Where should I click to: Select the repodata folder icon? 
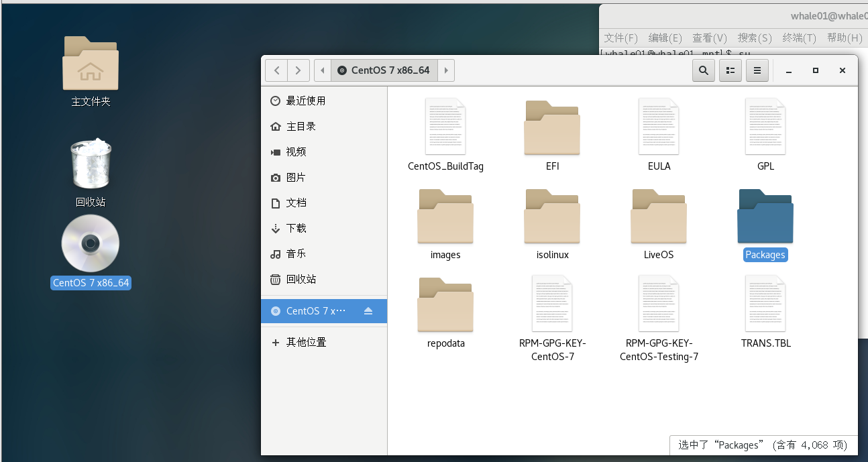(x=445, y=304)
